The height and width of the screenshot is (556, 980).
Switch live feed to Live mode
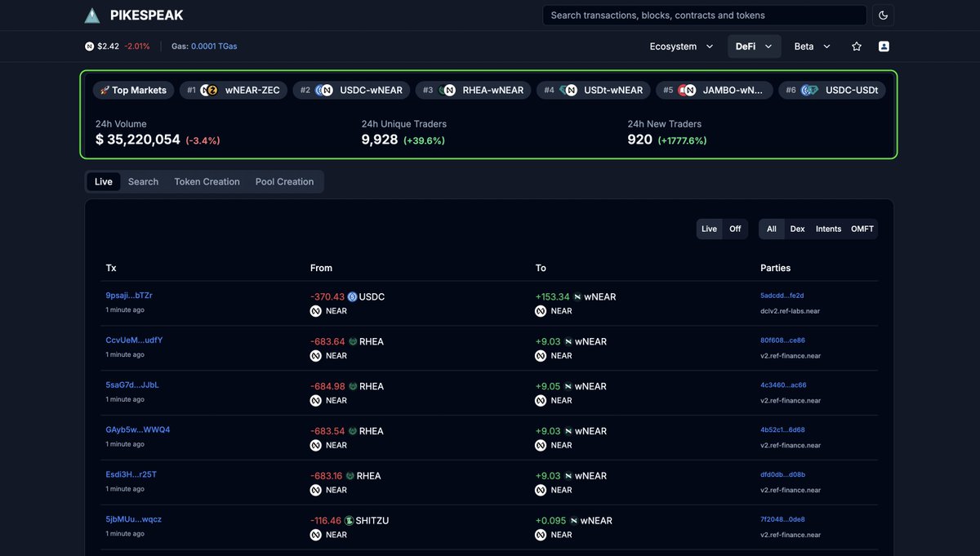709,229
